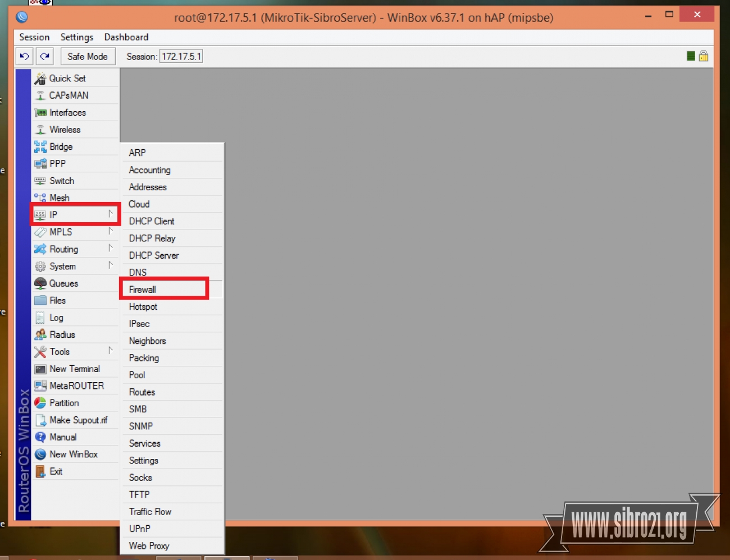Select SMB entry
The width and height of the screenshot is (730, 560).
(172, 409)
